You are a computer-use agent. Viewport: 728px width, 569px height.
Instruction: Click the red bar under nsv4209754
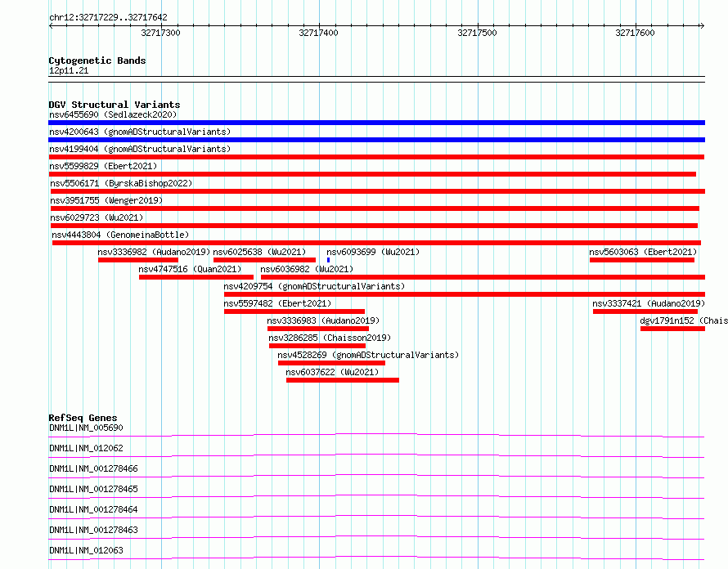click(x=465, y=294)
